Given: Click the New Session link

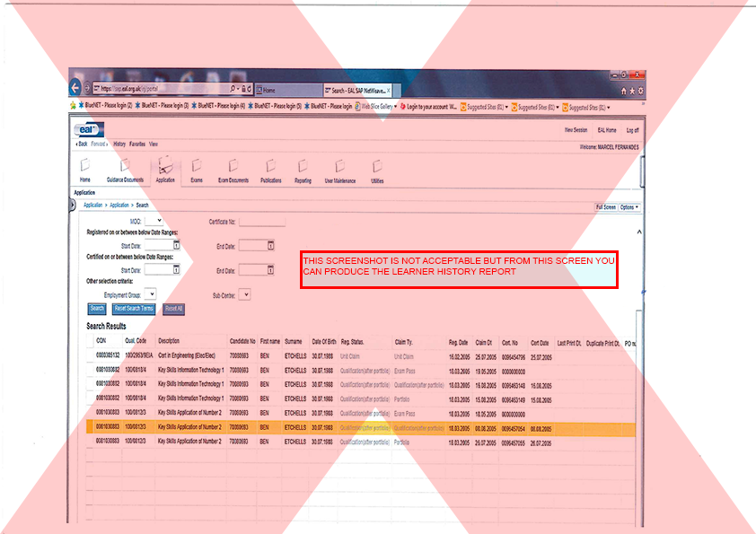Looking at the screenshot, I should (x=576, y=130).
